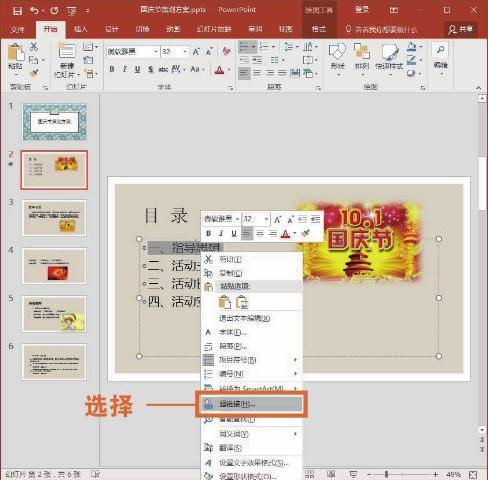This screenshot has width=488, height=480.
Task: Choose Font(F)... from context menu
Action: [x=252, y=332]
